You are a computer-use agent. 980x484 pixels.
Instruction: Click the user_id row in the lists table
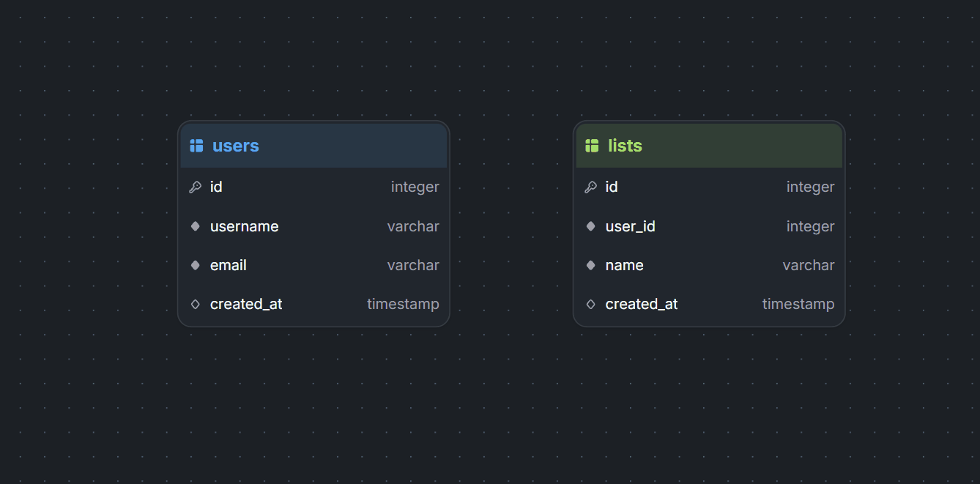click(x=709, y=226)
